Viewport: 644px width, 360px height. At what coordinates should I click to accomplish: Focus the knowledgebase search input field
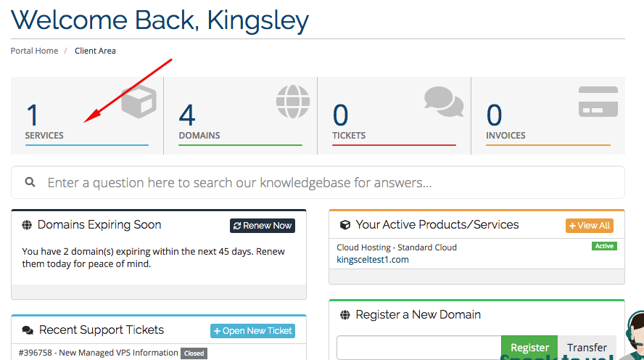[x=326, y=183]
